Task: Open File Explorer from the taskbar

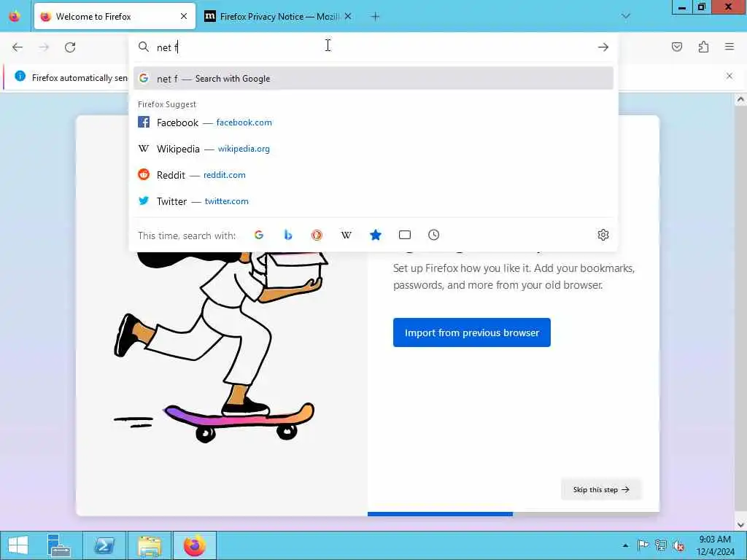Action: click(149, 545)
